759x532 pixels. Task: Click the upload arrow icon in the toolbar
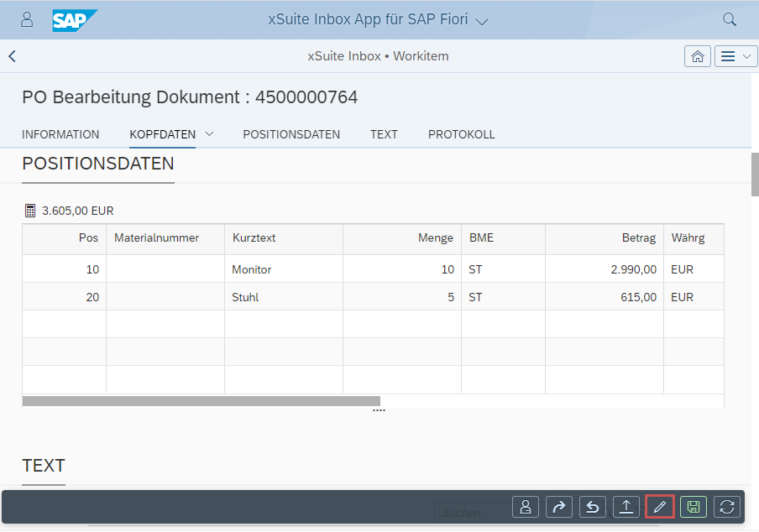(x=626, y=507)
